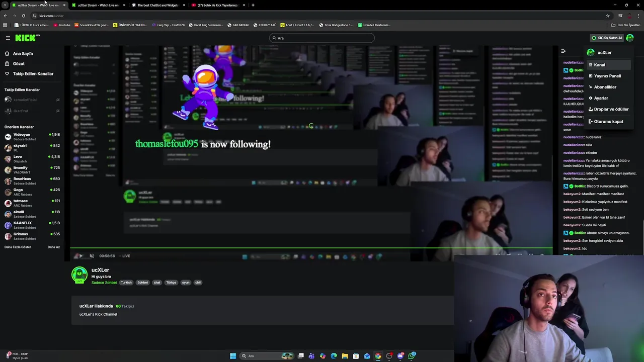Open limonify VALORANT channel

pyautogui.click(x=32, y=169)
